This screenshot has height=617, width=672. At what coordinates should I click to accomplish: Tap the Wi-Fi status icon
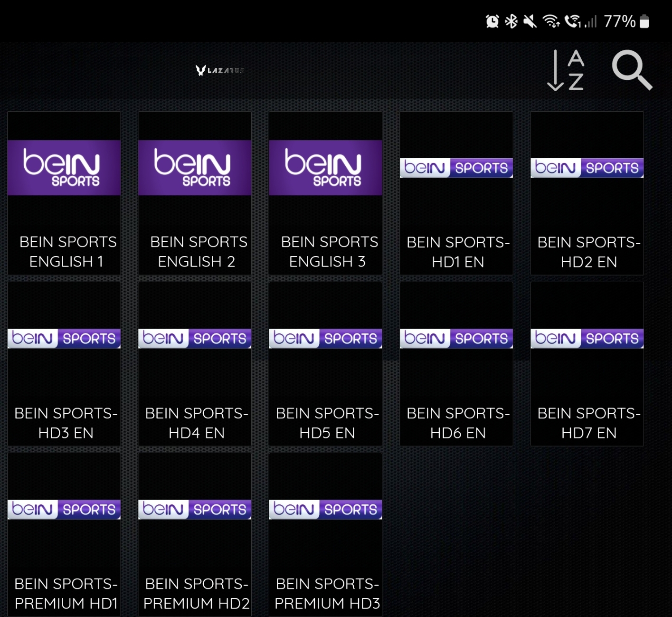pos(551,21)
